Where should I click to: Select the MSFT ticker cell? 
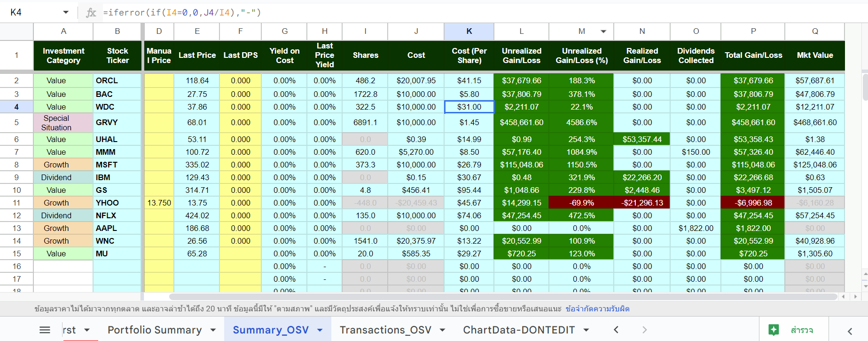click(117, 165)
